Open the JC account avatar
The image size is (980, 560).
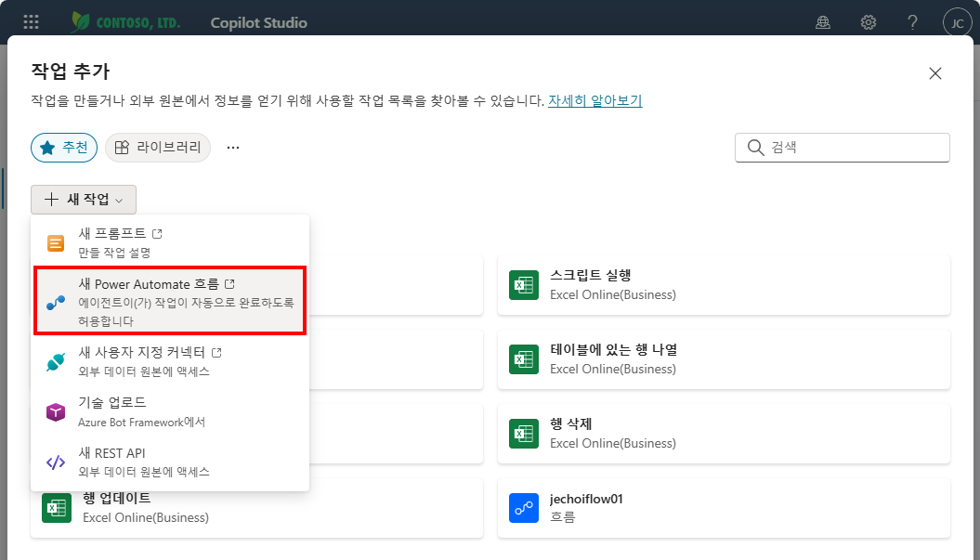click(957, 23)
